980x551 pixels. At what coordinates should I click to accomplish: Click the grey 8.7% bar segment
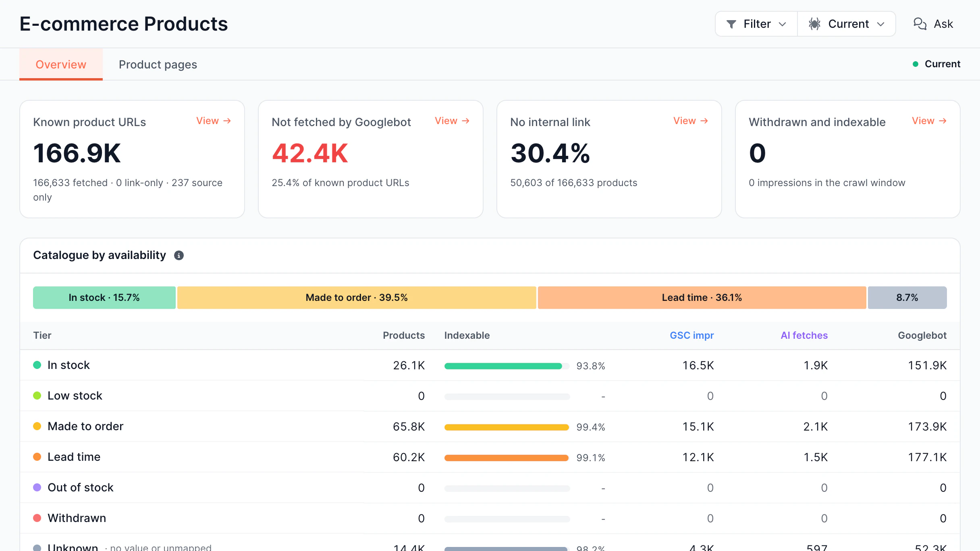pyautogui.click(x=907, y=298)
